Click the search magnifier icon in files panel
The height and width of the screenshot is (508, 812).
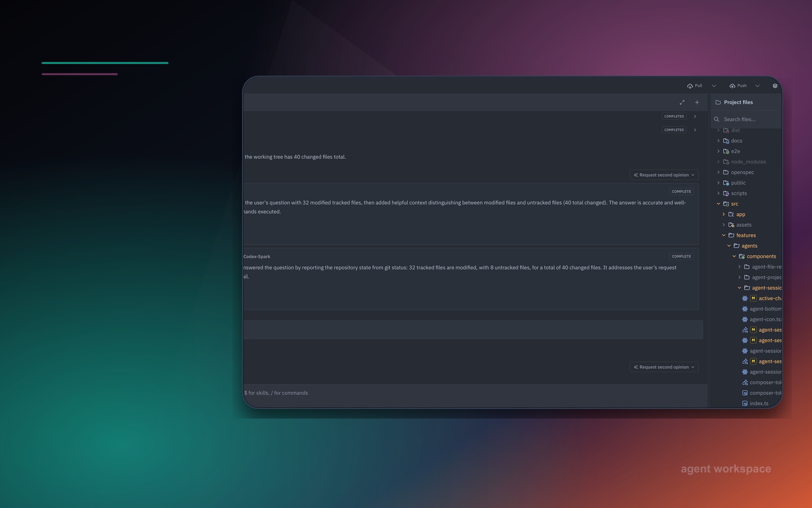(717, 119)
